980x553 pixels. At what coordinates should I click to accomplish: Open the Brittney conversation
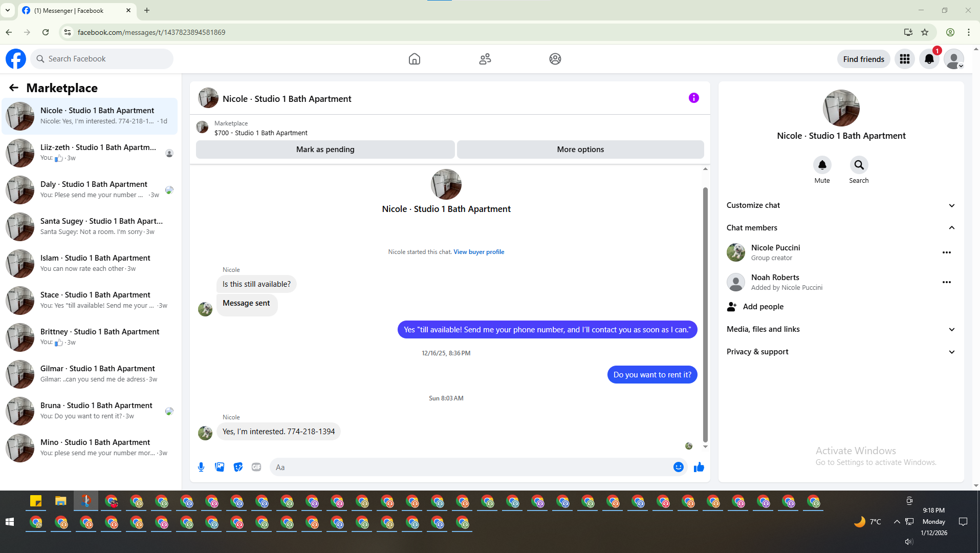[90, 337]
